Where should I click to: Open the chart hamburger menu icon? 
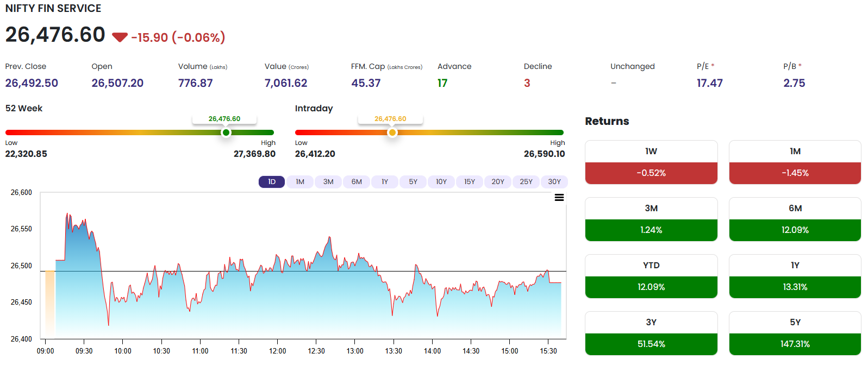[x=559, y=198]
